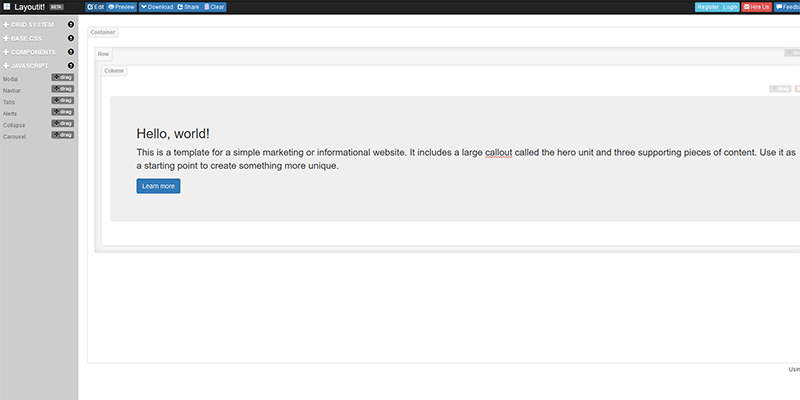Select the Collapse component label
Screen dimensions: 800x400
point(14,126)
